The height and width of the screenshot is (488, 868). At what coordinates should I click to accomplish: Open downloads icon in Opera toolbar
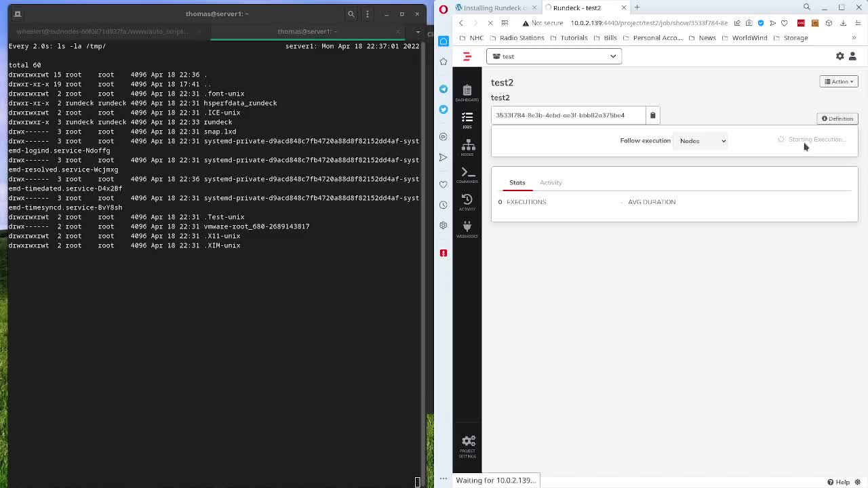[843, 23]
